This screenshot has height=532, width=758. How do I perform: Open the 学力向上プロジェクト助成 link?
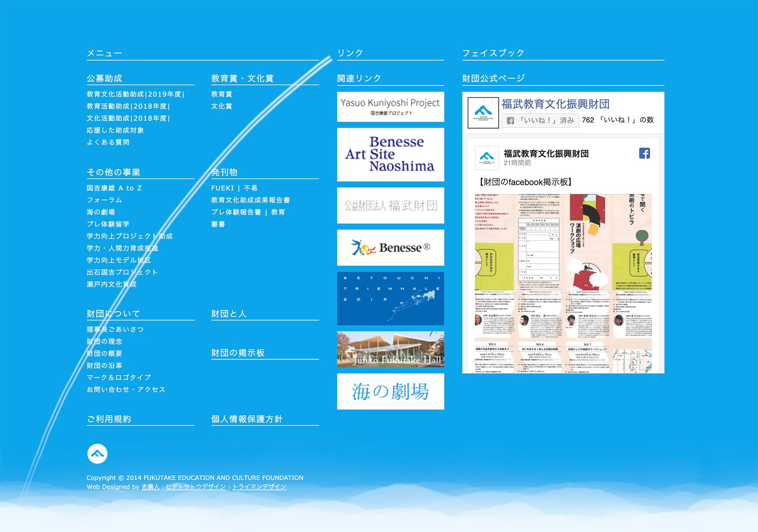click(x=130, y=236)
